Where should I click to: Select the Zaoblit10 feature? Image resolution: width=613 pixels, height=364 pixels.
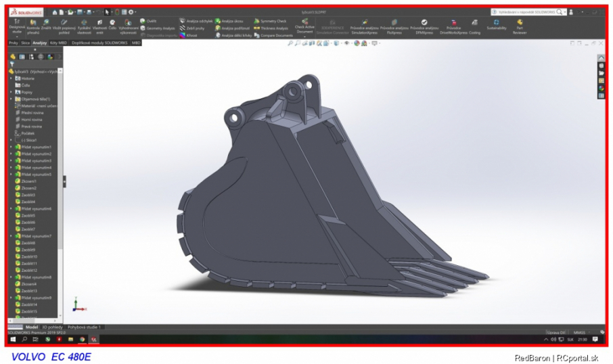pos(26,257)
